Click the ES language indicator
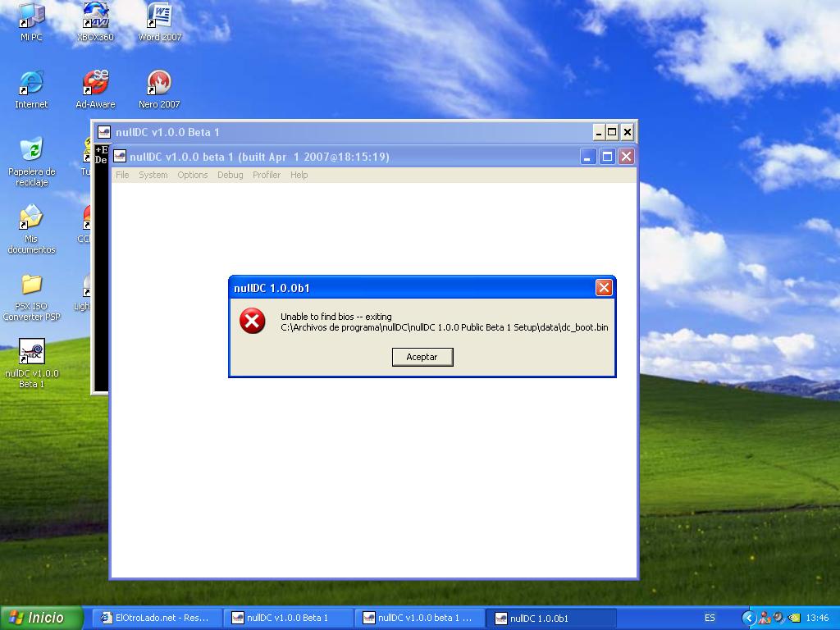Viewport: 840px width, 630px height. pos(710,618)
